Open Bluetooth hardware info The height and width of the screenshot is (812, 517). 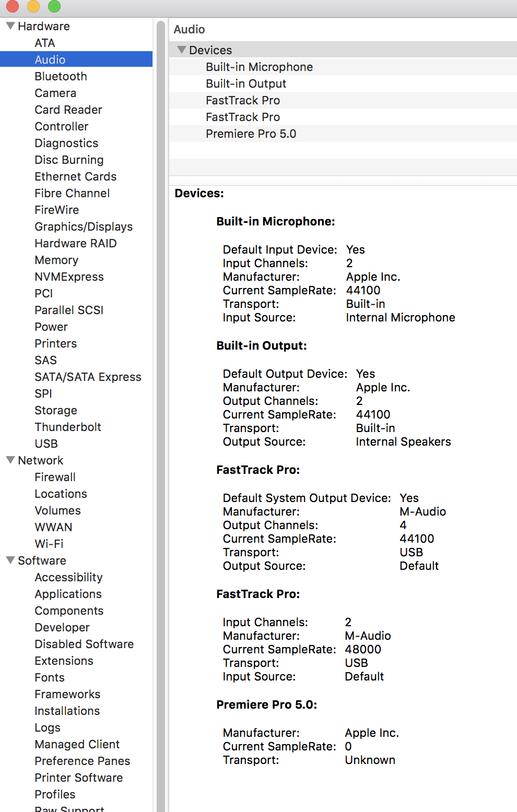pos(61,76)
